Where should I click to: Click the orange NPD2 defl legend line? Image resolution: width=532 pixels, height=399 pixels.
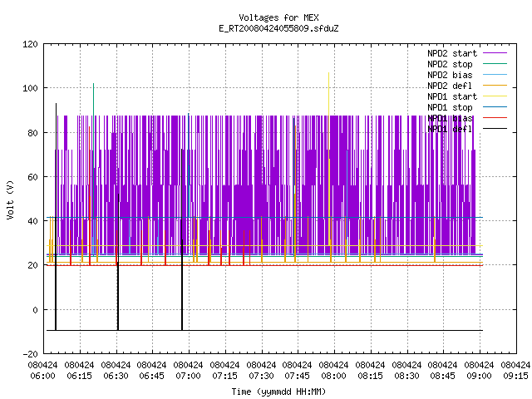tap(495, 86)
